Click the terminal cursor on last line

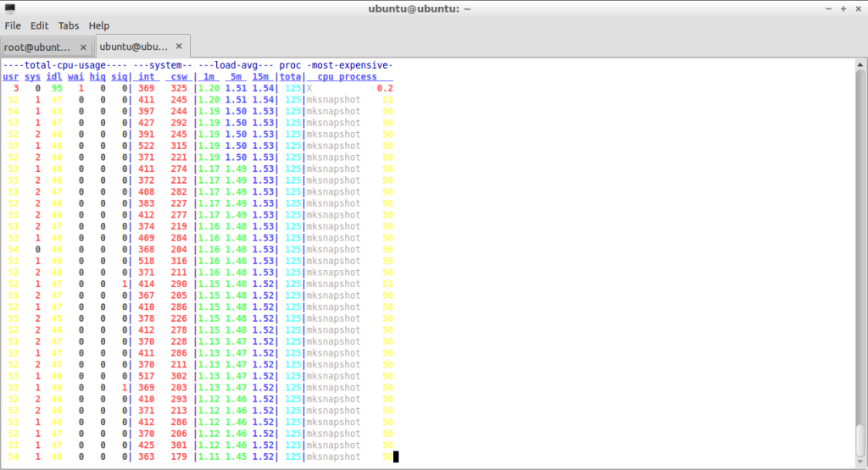click(x=396, y=456)
